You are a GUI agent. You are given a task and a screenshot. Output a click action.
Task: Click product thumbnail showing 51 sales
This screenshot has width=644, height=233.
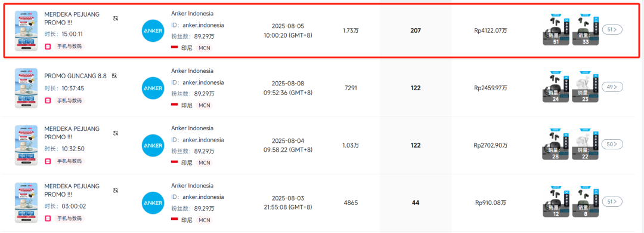point(556,30)
